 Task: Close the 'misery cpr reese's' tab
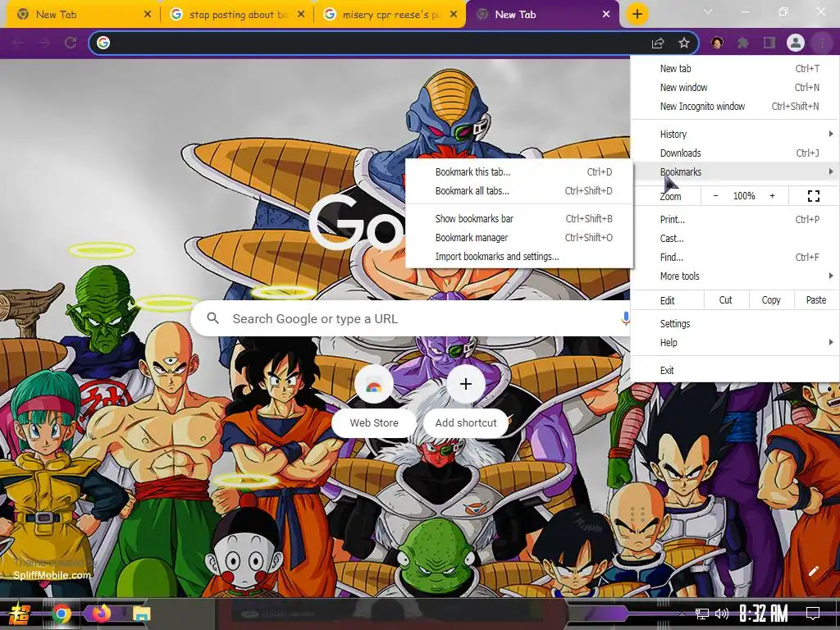coord(453,15)
